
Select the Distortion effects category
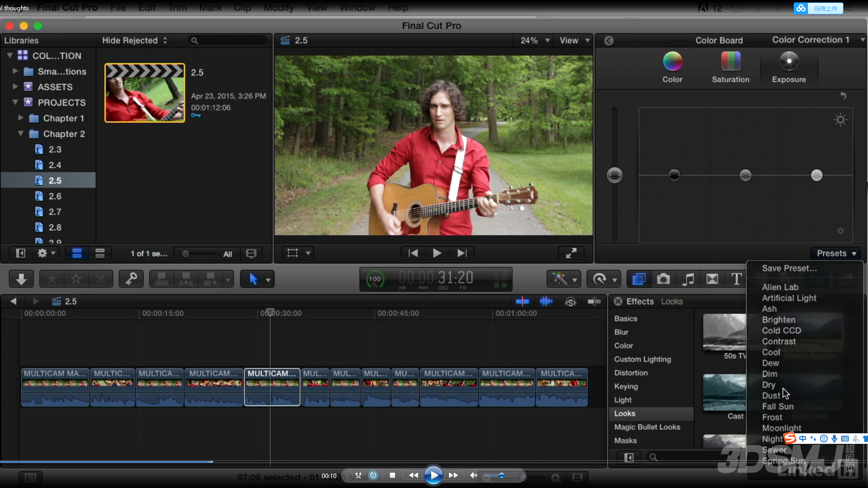pos(651,373)
